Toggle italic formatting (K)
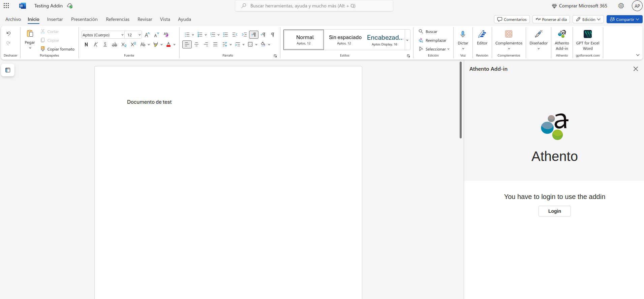 point(96,44)
